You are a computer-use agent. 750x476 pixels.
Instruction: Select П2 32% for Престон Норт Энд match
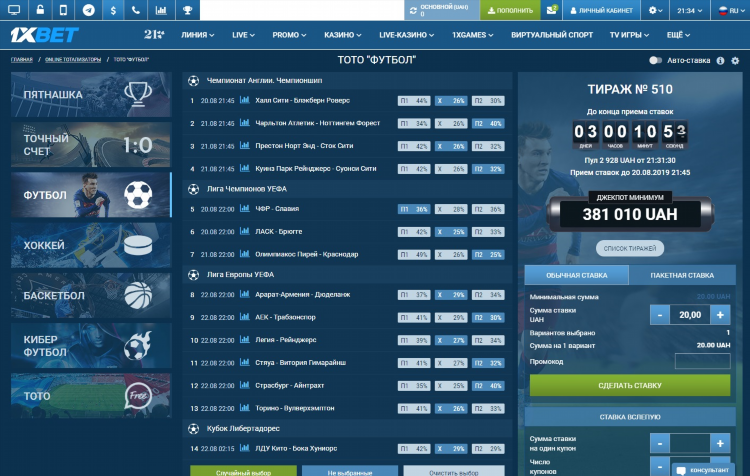pos(488,146)
